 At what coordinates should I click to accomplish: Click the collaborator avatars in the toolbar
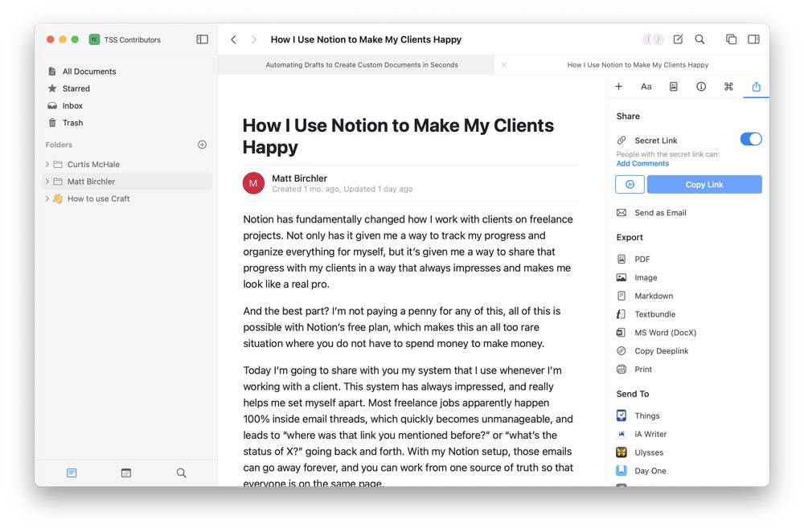[x=653, y=39]
